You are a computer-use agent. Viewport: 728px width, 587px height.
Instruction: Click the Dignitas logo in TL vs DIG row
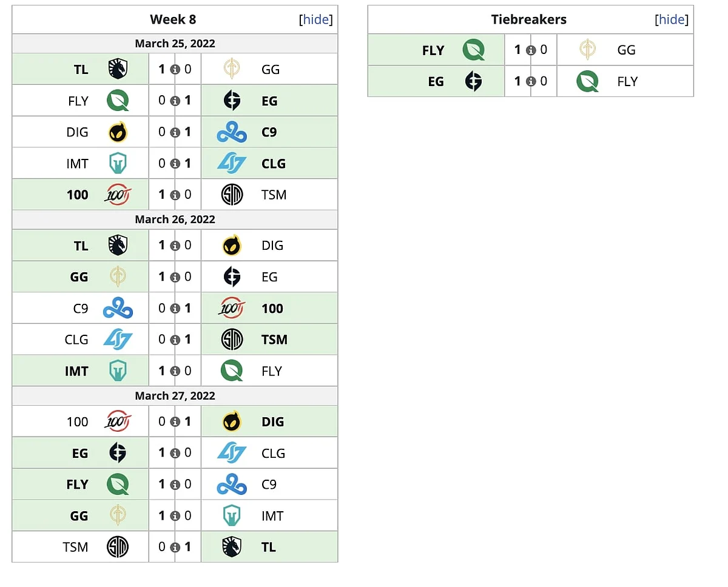(x=232, y=246)
